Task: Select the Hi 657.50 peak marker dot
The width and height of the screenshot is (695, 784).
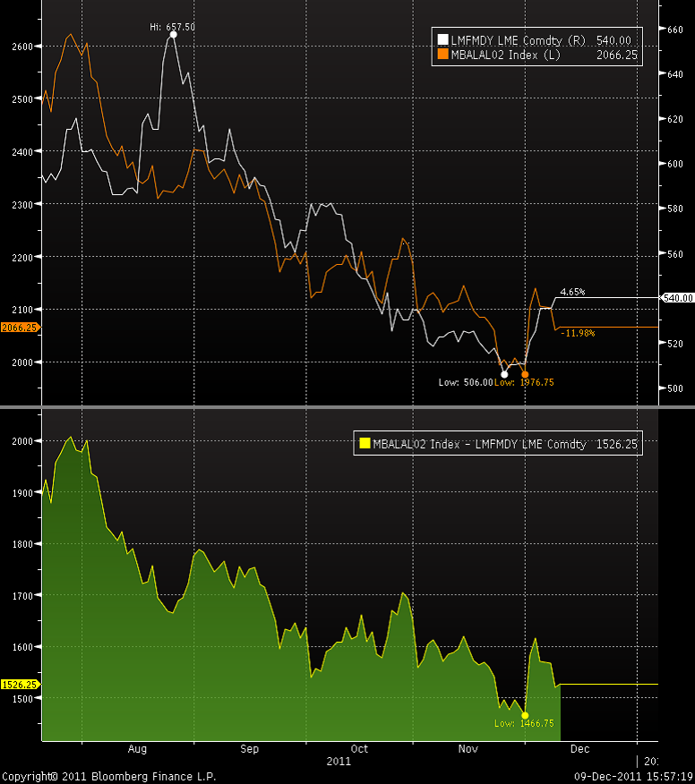Action: click(172, 35)
